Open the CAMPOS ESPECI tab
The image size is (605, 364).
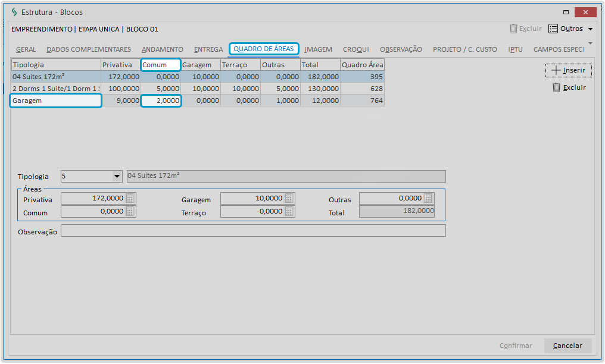tap(559, 49)
